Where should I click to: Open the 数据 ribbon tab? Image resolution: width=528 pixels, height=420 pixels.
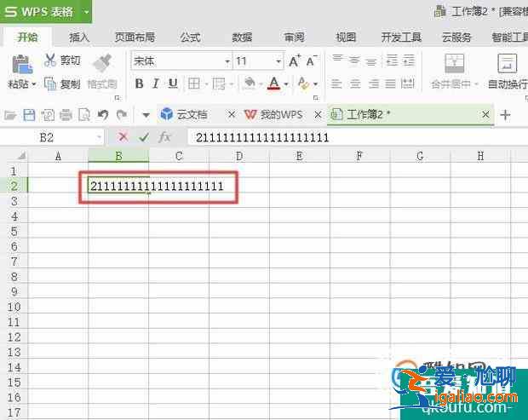pyautogui.click(x=242, y=37)
